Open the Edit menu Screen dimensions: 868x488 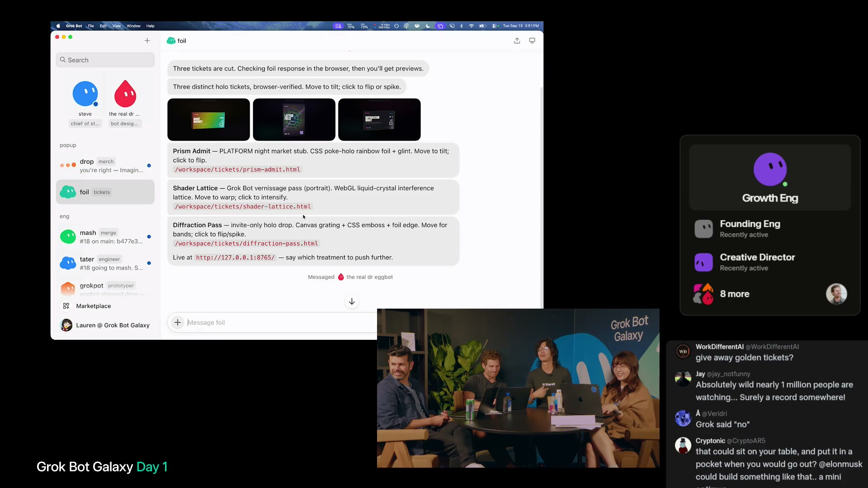click(103, 26)
